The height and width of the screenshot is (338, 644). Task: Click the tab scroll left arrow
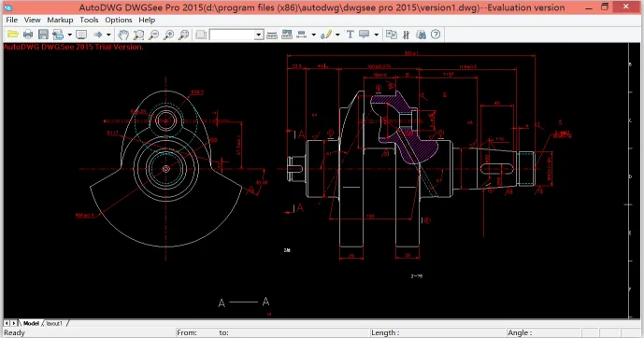(7, 323)
